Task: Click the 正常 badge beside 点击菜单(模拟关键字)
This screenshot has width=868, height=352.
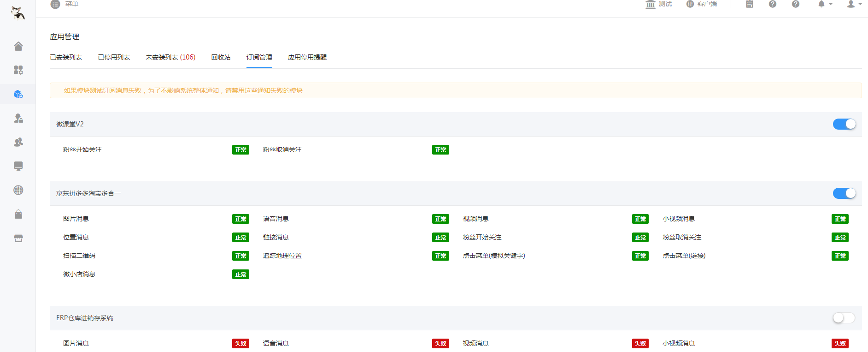Action: (640, 256)
